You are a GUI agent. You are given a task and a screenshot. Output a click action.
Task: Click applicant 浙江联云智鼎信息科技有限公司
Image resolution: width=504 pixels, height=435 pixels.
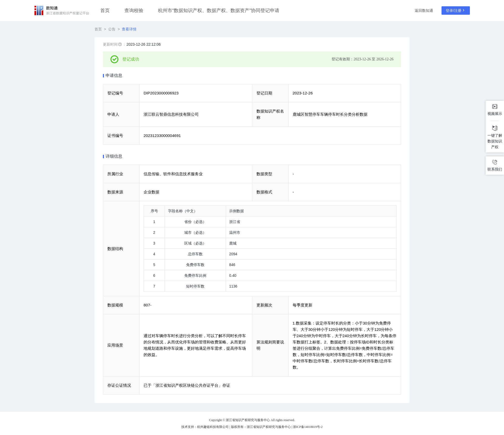[x=171, y=114]
